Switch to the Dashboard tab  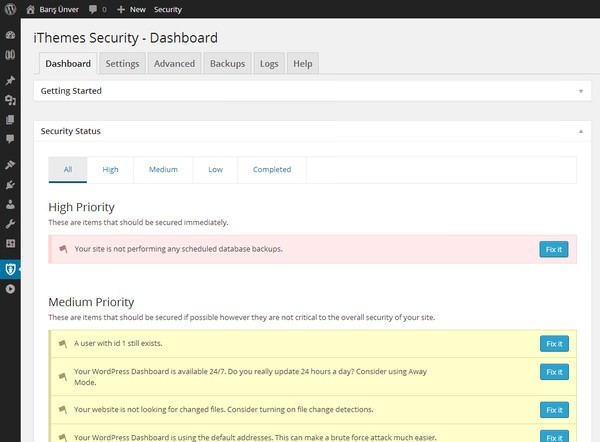pyautogui.click(x=68, y=64)
